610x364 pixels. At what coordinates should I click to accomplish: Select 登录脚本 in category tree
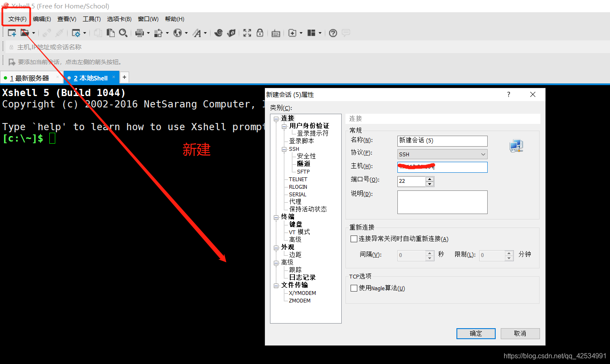tap(302, 141)
